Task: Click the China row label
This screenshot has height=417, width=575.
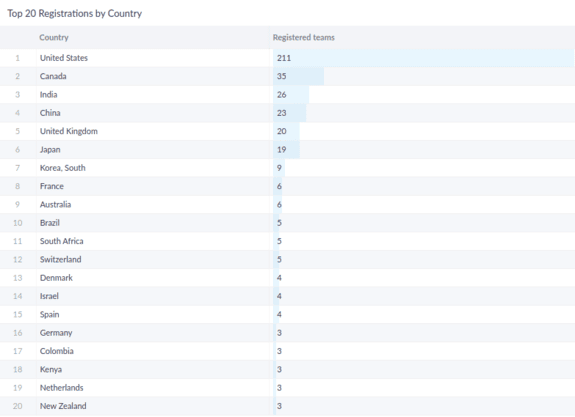Action: (x=50, y=113)
